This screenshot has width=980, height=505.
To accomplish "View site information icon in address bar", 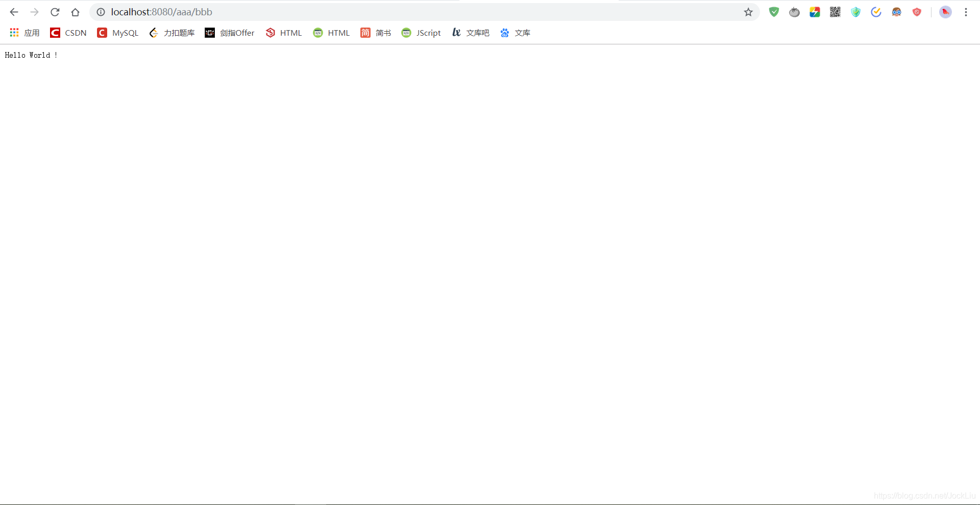I will click(x=101, y=12).
